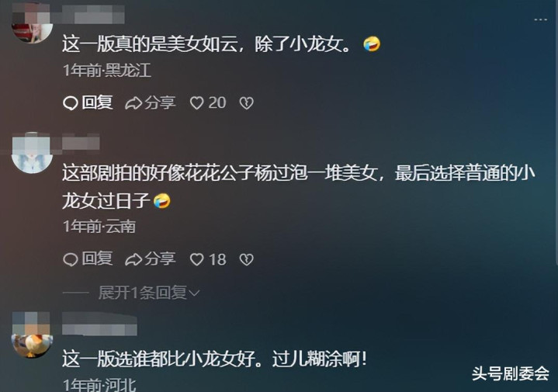
Task: Click the 头号剧委会 watermark
Action: pos(511,374)
